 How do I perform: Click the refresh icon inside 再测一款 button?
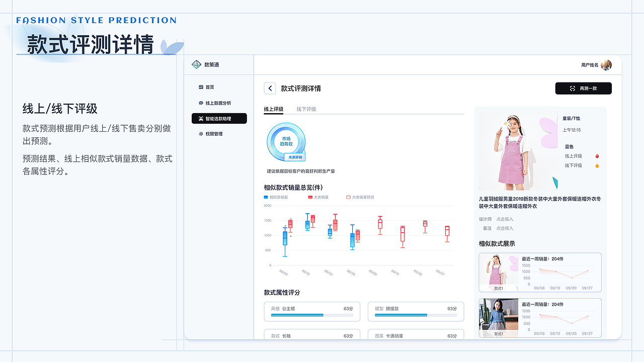[x=573, y=88]
